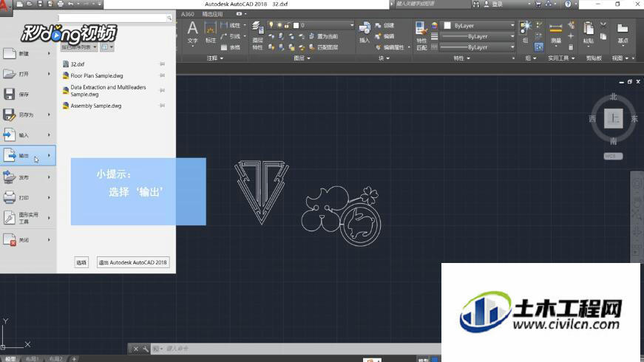Click the red AutoCAD application button
644x362 pixels.
[6, 7]
